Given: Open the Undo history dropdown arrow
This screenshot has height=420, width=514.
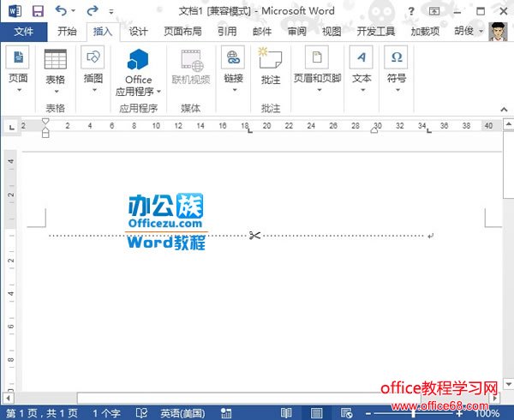Looking at the screenshot, I should point(73,11).
